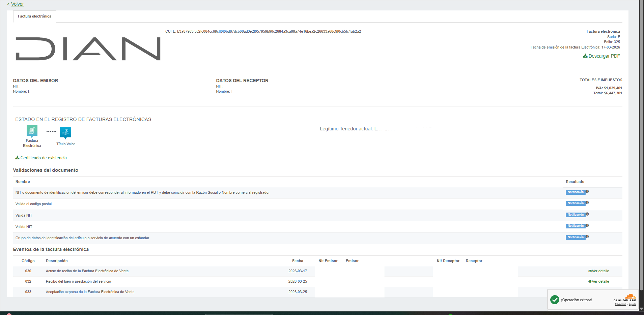Click the Fecha column header
This screenshot has height=315, width=644.
(x=298, y=261)
